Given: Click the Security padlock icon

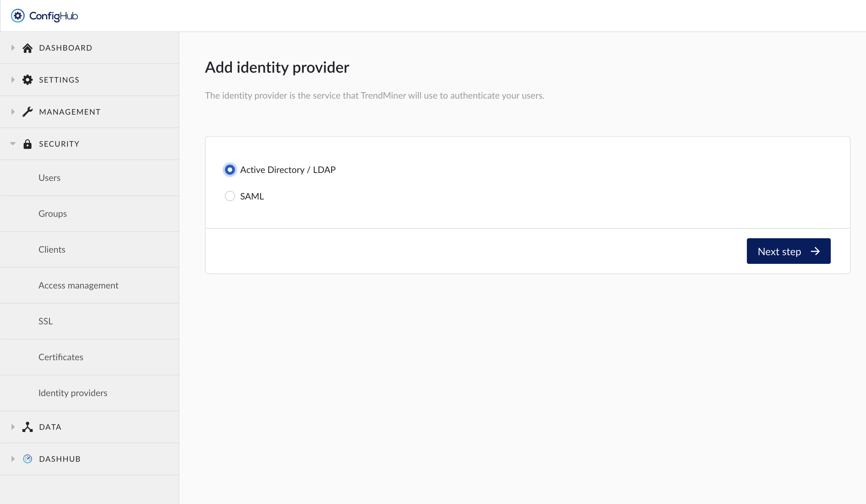Looking at the screenshot, I should 28,144.
